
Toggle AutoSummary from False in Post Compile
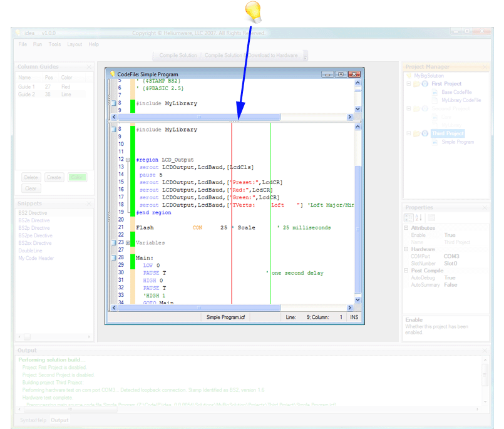coord(451,284)
